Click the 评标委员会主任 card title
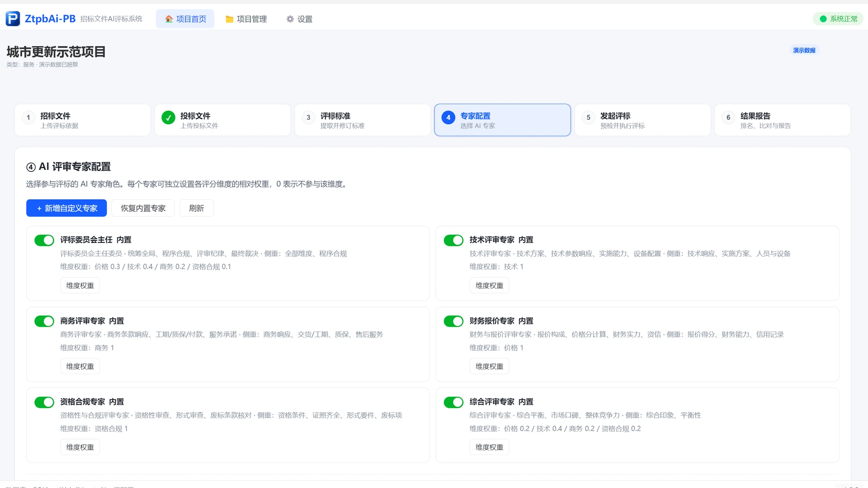The height and width of the screenshot is (488, 868). point(86,240)
